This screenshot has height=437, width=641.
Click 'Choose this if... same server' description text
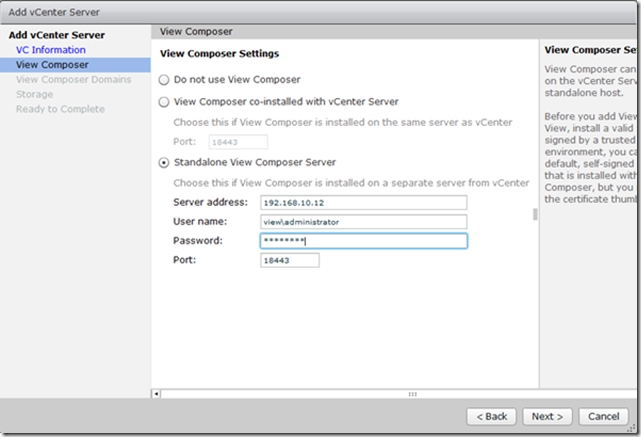[343, 122]
